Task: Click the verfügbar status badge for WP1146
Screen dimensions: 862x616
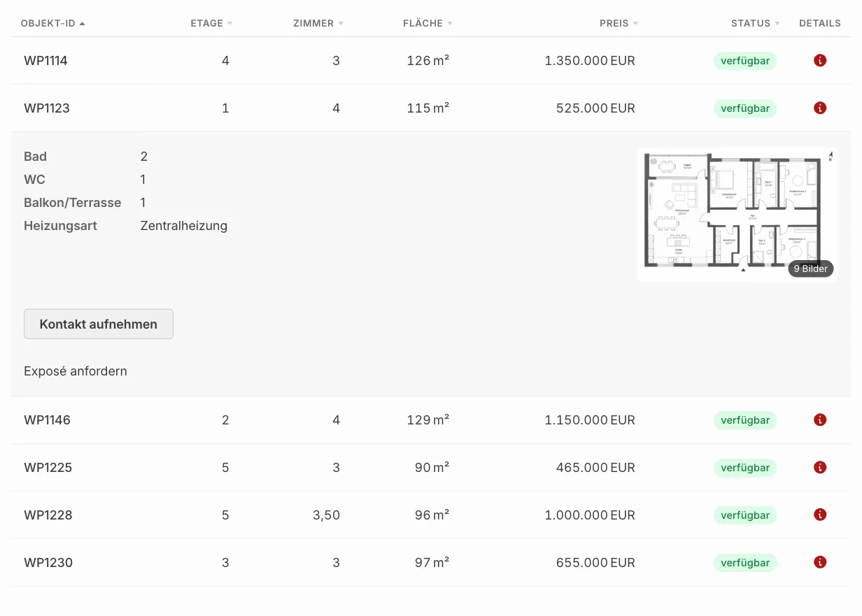Action: [x=745, y=420]
